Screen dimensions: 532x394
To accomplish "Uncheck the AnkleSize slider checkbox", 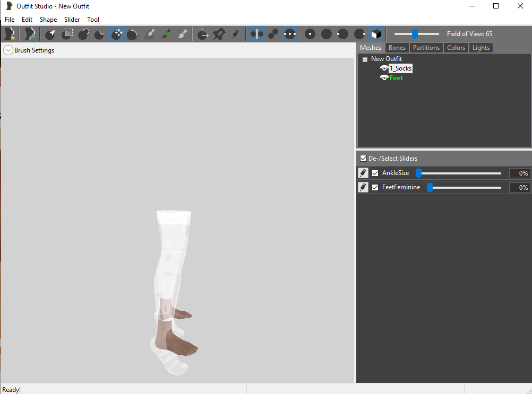I will click(375, 173).
